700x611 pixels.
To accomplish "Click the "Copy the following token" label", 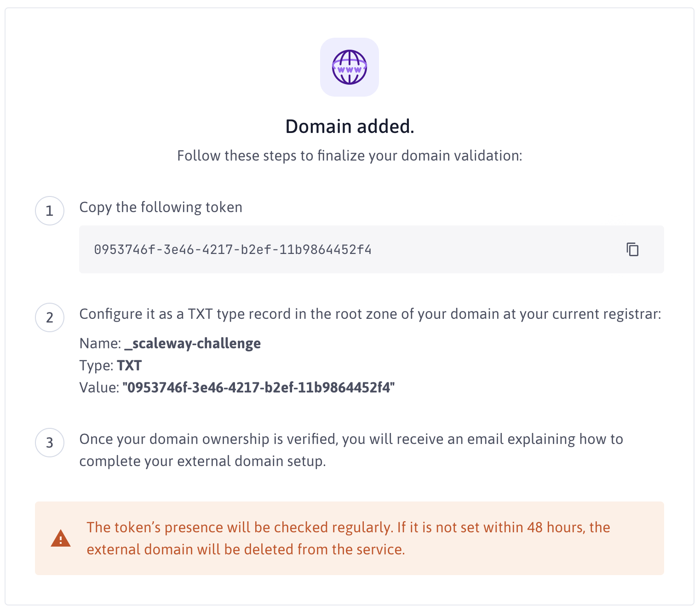I will [x=161, y=207].
